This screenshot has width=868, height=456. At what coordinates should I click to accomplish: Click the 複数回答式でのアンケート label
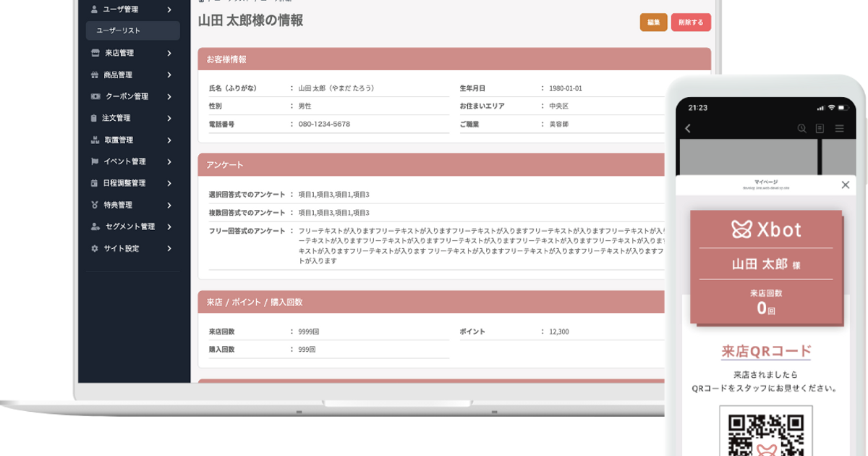click(247, 213)
